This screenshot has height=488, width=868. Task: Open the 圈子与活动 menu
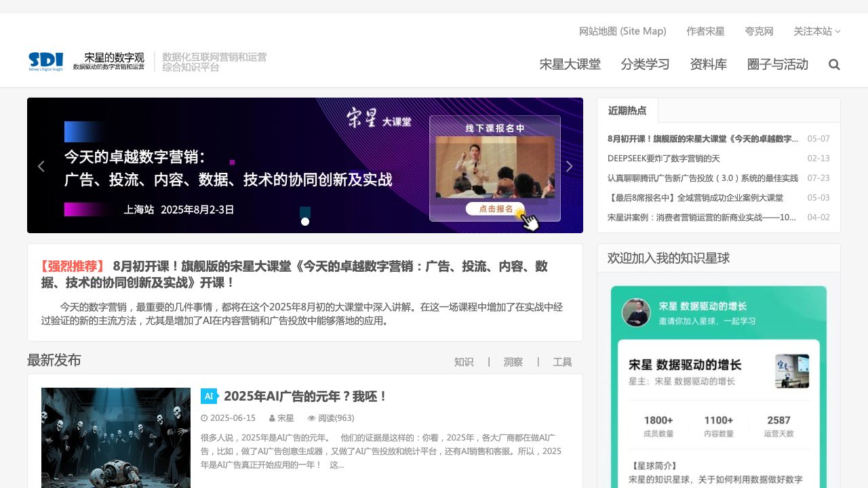[x=777, y=64]
